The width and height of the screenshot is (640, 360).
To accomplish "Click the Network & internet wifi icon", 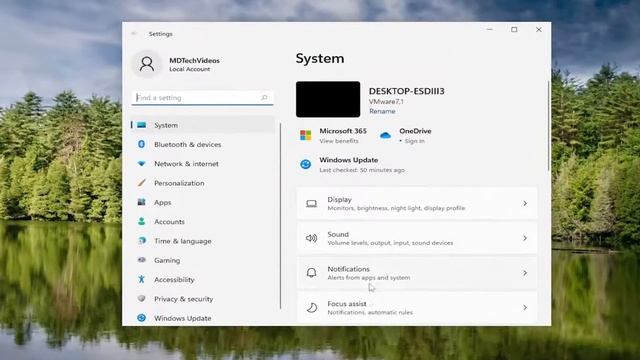I will (142, 164).
